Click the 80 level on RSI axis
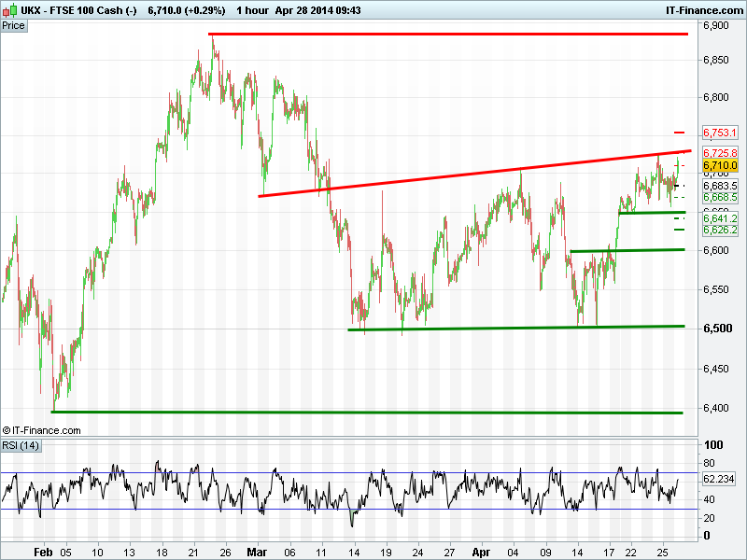The image size is (747, 560). (x=709, y=463)
